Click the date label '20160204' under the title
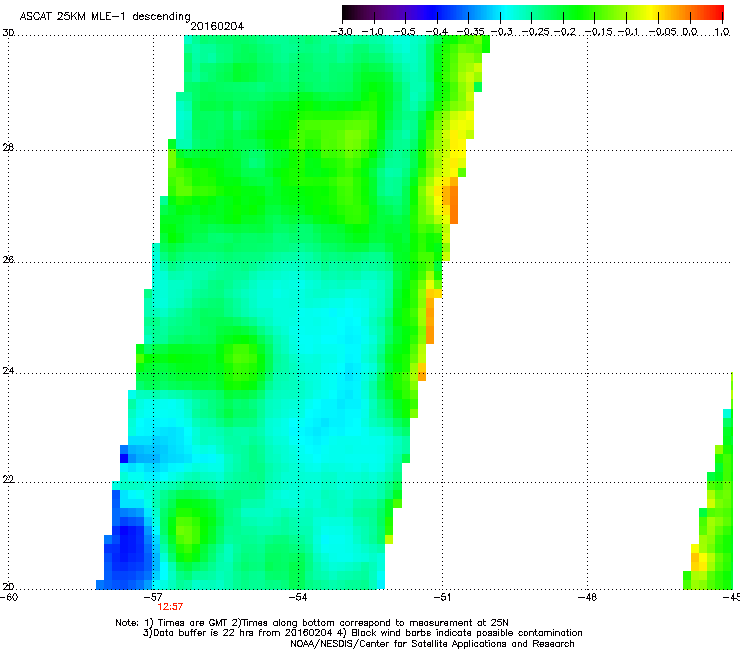Viewport: 740px width, 650px height. click(217, 26)
